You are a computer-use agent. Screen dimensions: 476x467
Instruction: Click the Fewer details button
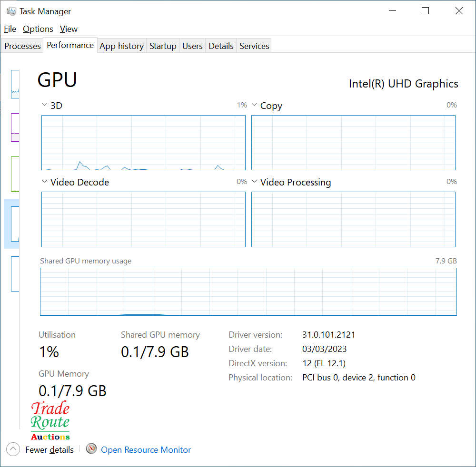pyautogui.click(x=50, y=450)
